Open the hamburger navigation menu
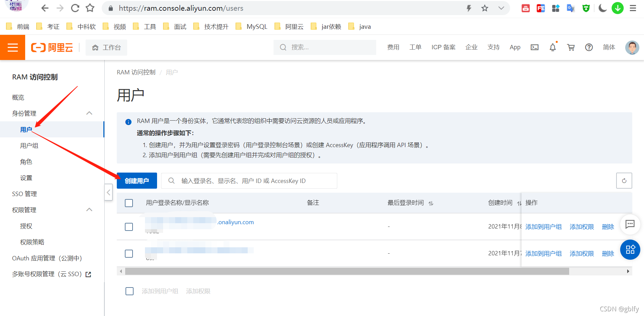Screen dimensions: 644x316 pos(12,47)
